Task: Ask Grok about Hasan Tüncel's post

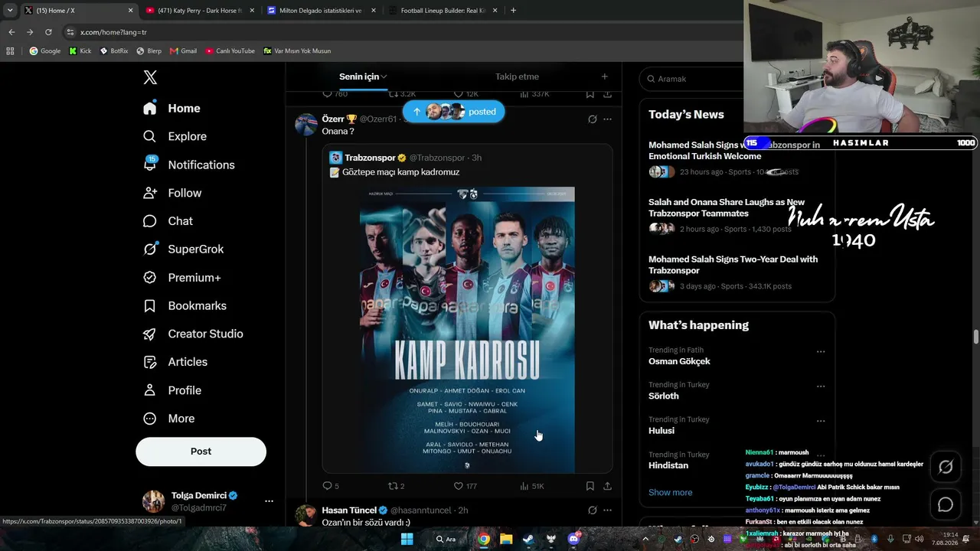Action: coord(592,510)
